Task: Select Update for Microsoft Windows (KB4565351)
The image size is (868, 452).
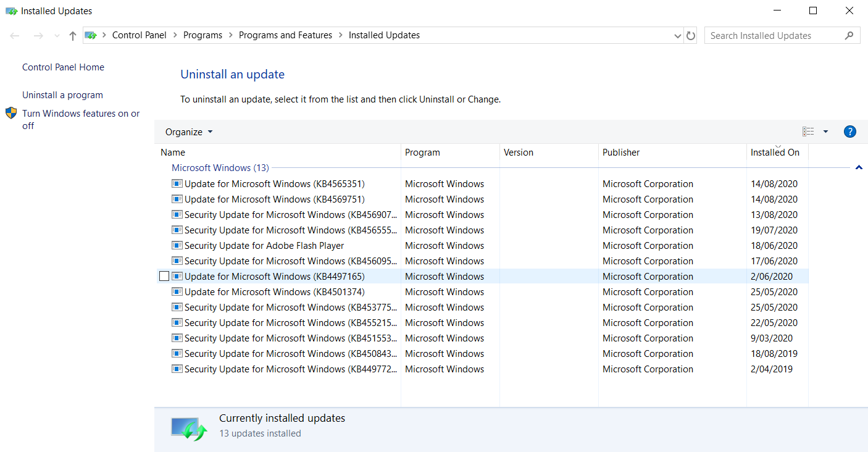Action: [x=275, y=184]
